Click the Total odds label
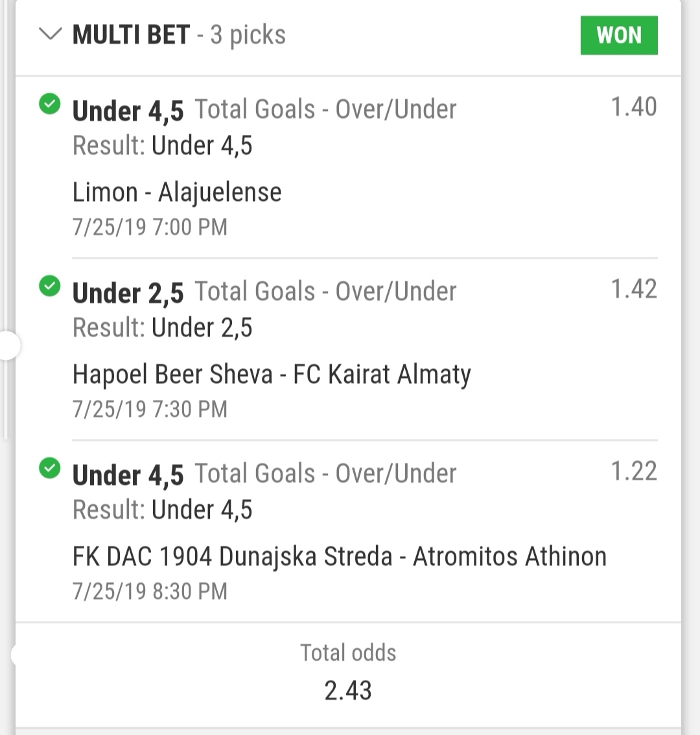This screenshot has width=700, height=735. [x=348, y=653]
